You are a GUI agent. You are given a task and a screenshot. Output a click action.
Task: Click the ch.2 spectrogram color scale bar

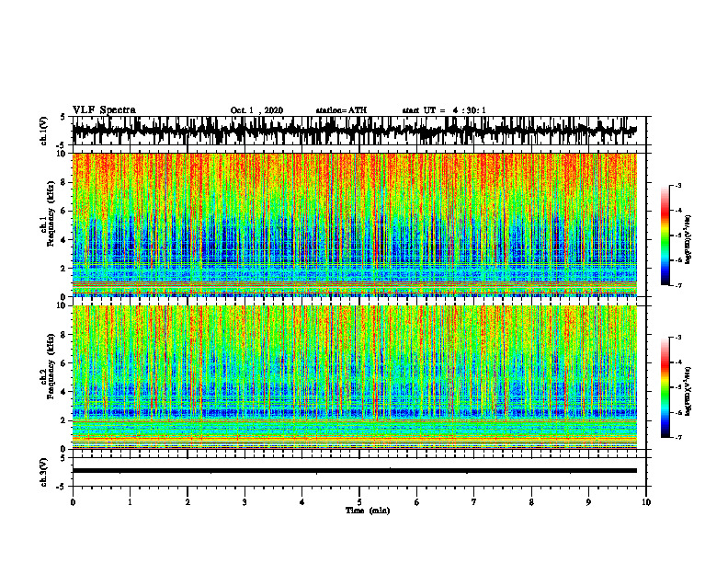pos(665,387)
